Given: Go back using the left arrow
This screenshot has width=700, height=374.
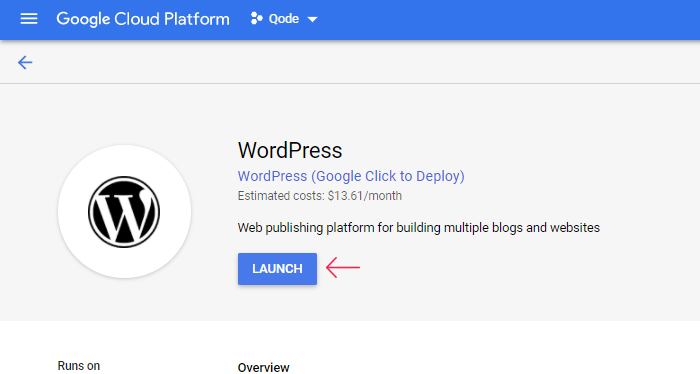Looking at the screenshot, I should pos(25,62).
